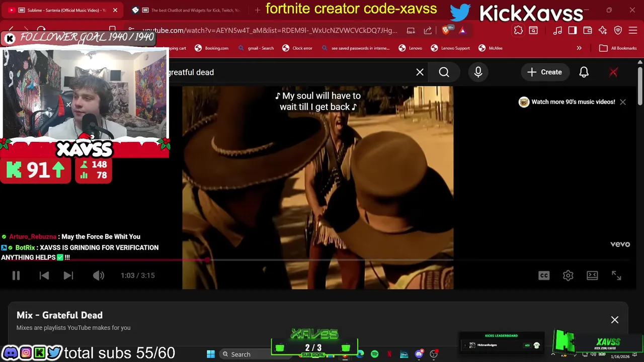Open Disney+ from the taskbar
Image resolution: width=644 pixels, height=362 pixels.
click(404, 354)
